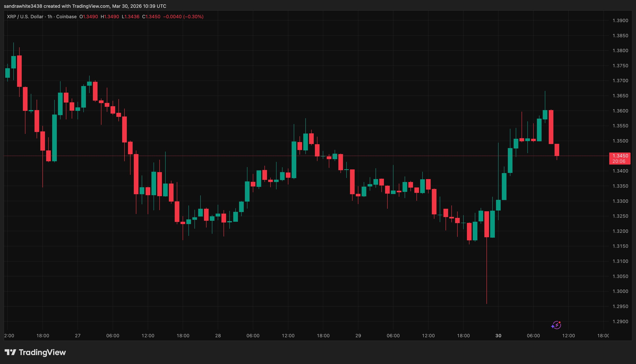Click the −0.0040 (−0.30%) change value
The width and height of the screenshot is (636, 364).
point(183,17)
